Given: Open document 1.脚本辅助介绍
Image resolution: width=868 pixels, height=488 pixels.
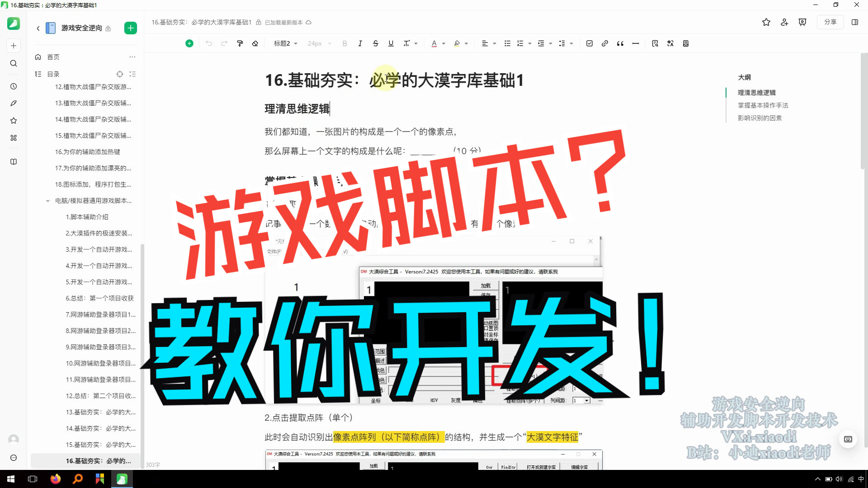Looking at the screenshot, I should click(x=87, y=217).
